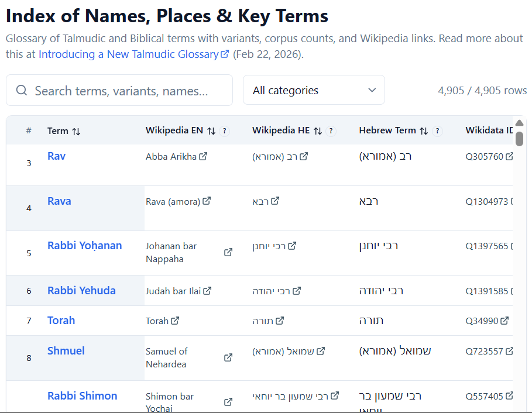The height and width of the screenshot is (413, 532).
Task: Open external link icon for Johanan bar Nappaha
Action: (x=228, y=253)
